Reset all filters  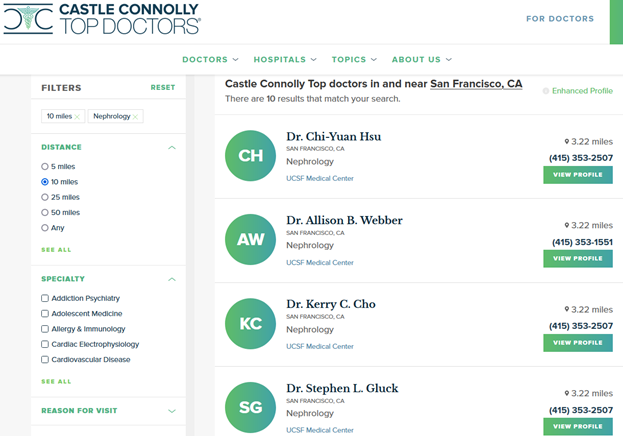[x=163, y=87]
